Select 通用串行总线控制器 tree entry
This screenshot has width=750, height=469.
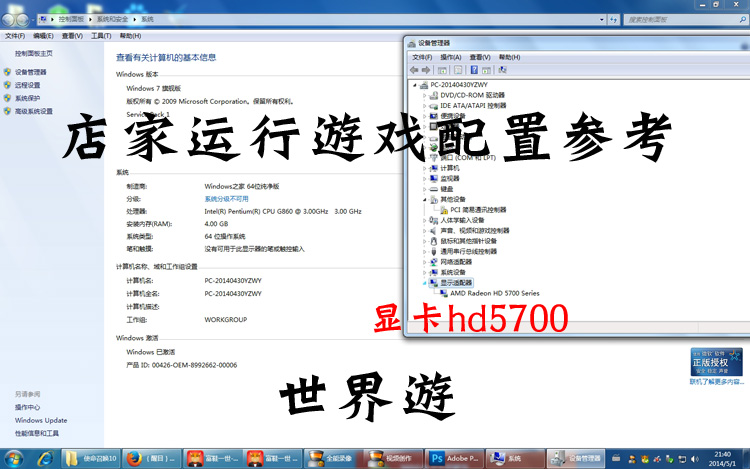468,251
